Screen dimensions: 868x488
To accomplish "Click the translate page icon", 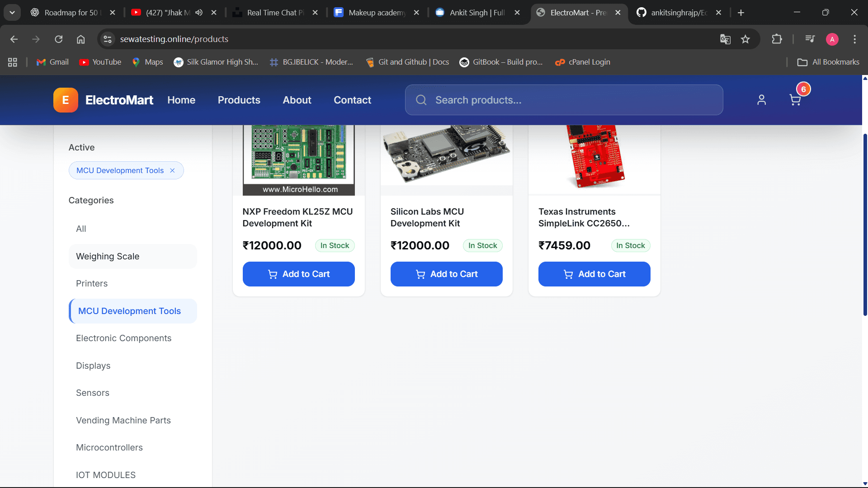I will pos(725,39).
